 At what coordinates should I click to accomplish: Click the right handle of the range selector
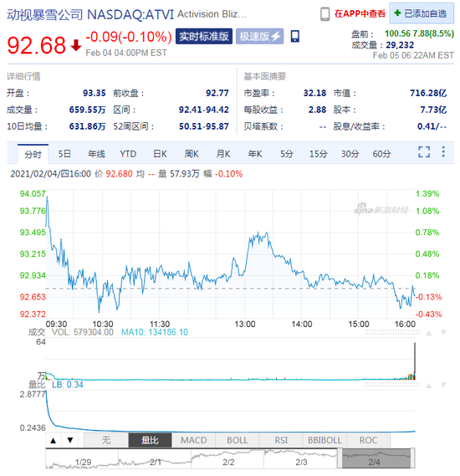point(412,458)
